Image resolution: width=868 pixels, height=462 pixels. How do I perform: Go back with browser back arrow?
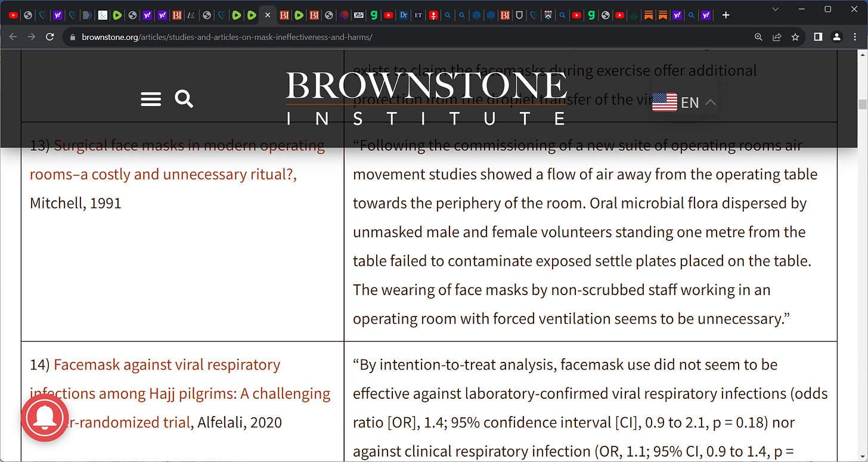click(x=13, y=37)
